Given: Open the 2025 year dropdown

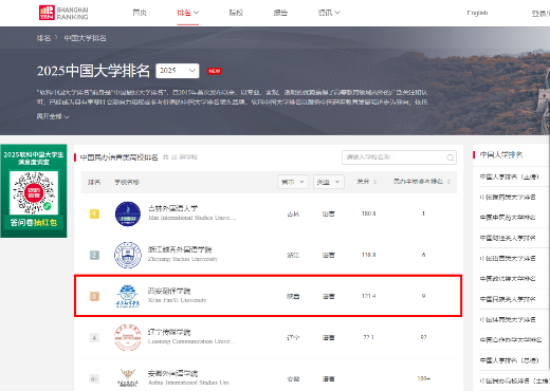Looking at the screenshot, I should click(x=177, y=70).
